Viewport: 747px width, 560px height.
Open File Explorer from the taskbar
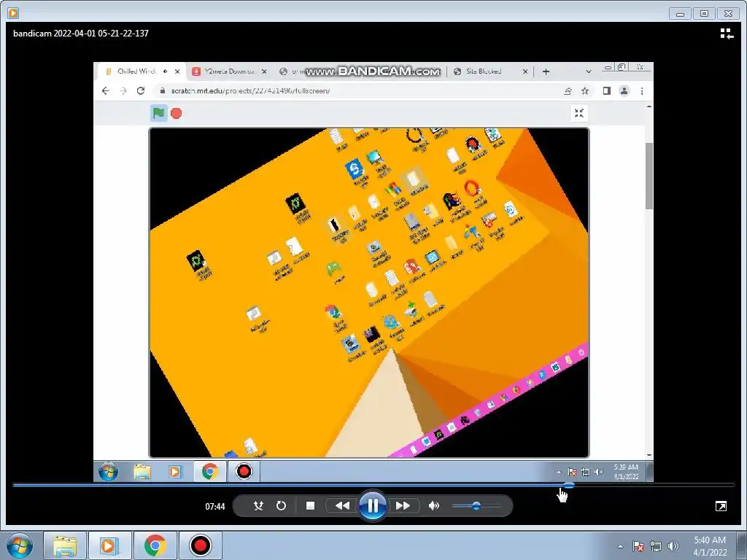65,546
